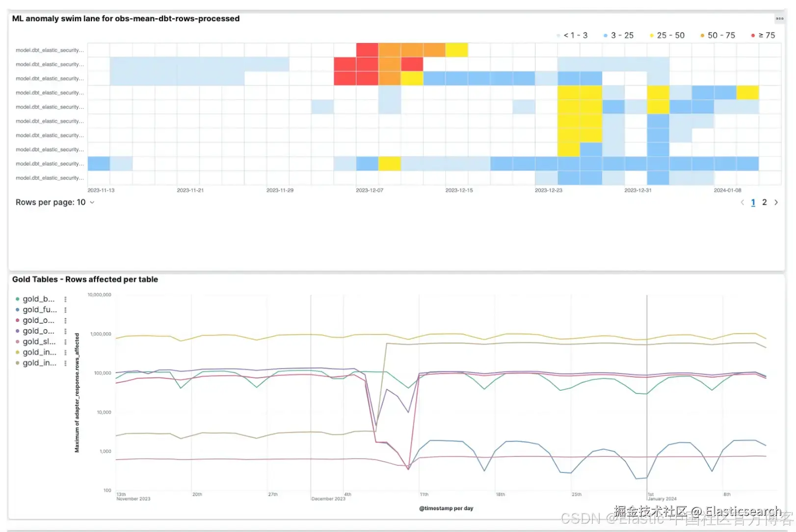The height and width of the screenshot is (532, 796).
Task: Open options icon beside gold_fu legend
Action: (x=65, y=310)
